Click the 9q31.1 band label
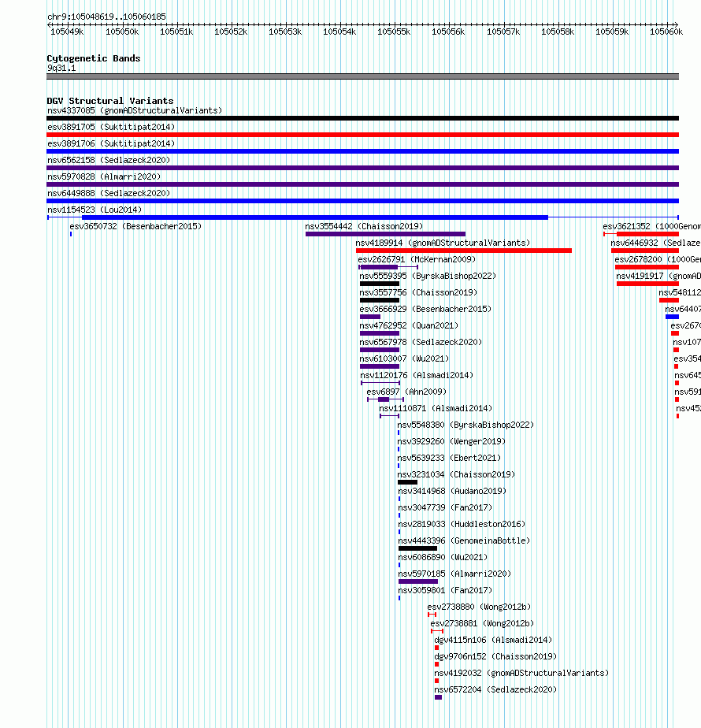Image resolution: width=701 pixels, height=728 pixels. pyautogui.click(x=61, y=69)
